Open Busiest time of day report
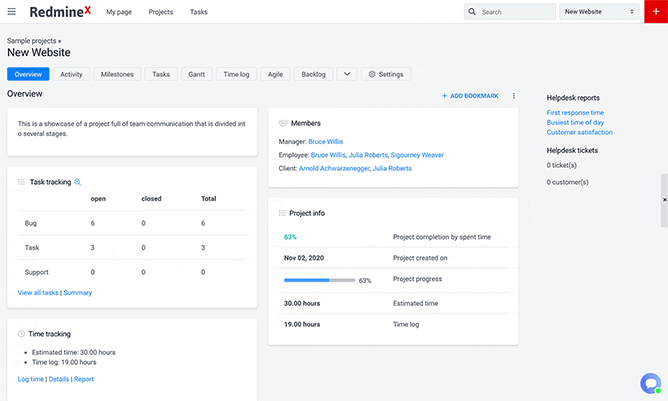Screen dimensions: 668x401 tap(575, 122)
